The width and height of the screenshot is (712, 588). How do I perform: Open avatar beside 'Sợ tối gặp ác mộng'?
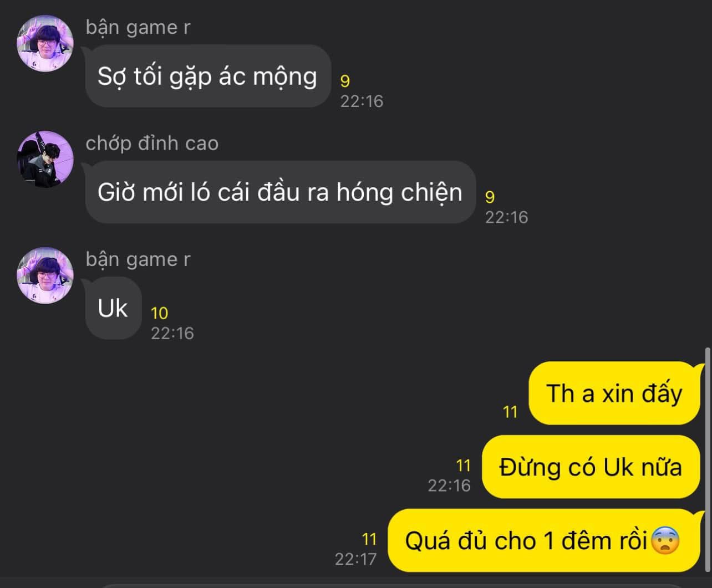[45, 43]
